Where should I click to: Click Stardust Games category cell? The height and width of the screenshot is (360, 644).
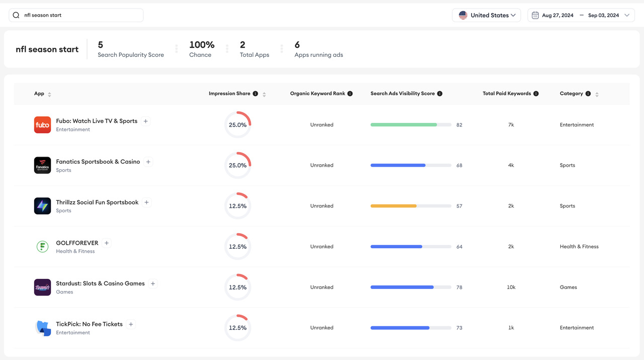point(569,287)
